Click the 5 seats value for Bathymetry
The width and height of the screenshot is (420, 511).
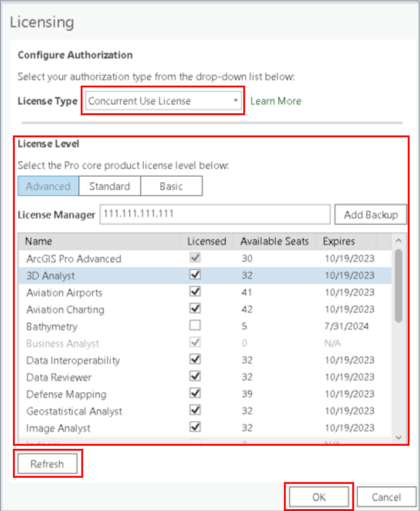tap(244, 326)
